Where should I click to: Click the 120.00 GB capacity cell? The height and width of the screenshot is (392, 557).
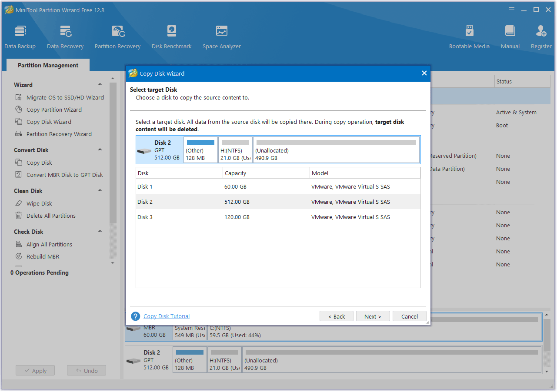pyautogui.click(x=237, y=217)
